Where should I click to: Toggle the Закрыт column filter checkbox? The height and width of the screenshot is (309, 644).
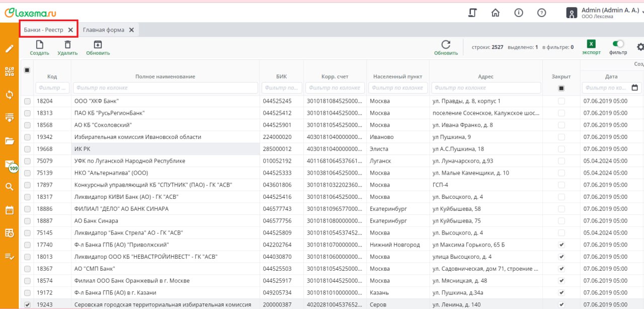[561, 88]
